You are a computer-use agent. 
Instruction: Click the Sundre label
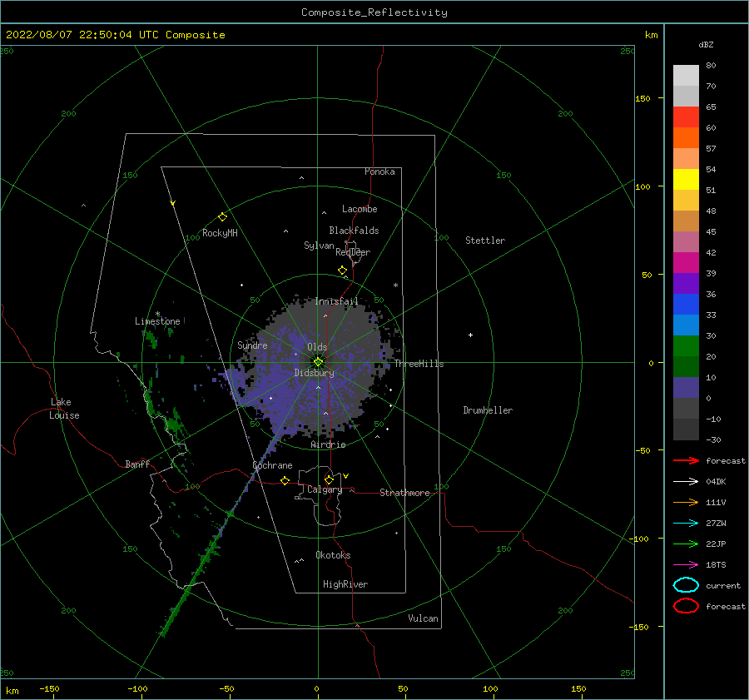pos(253,345)
